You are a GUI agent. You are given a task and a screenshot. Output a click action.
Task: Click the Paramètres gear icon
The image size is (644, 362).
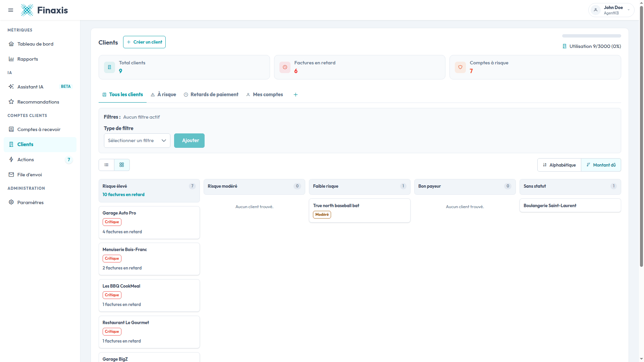point(11,202)
